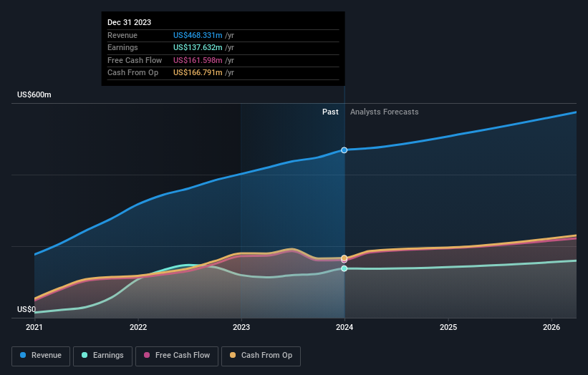The width and height of the screenshot is (588, 375).
Task: Click the 2026 x-axis label
Action: (x=551, y=328)
